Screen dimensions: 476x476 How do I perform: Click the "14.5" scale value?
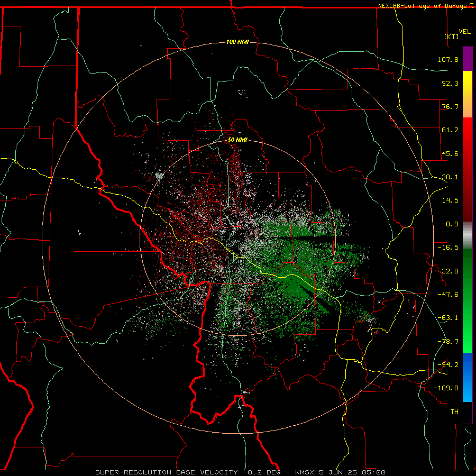[450, 200]
